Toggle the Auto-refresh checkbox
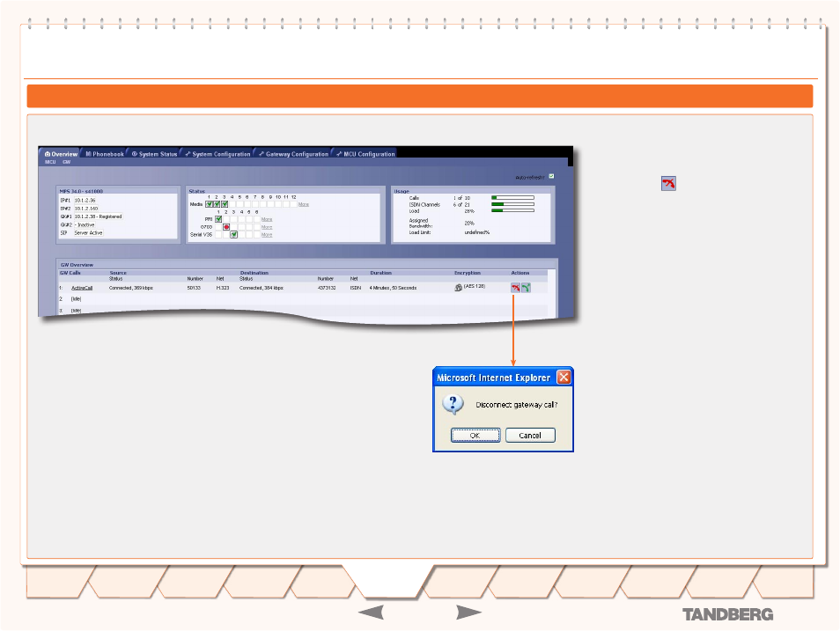 551,176
